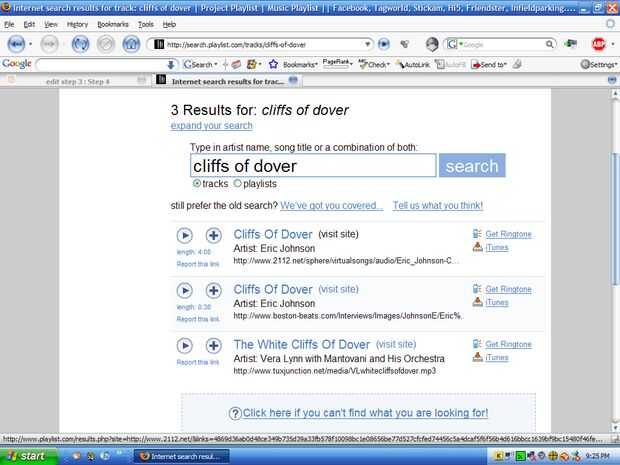Screen dimensions: 620x465
Task: Go to the Home page icon
Action: coord(131,44)
